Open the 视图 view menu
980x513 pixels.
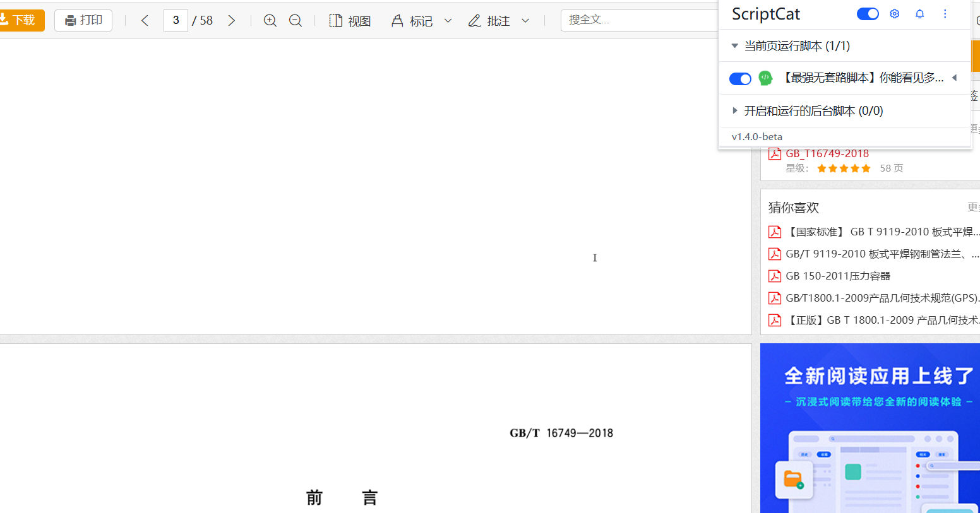(x=350, y=21)
